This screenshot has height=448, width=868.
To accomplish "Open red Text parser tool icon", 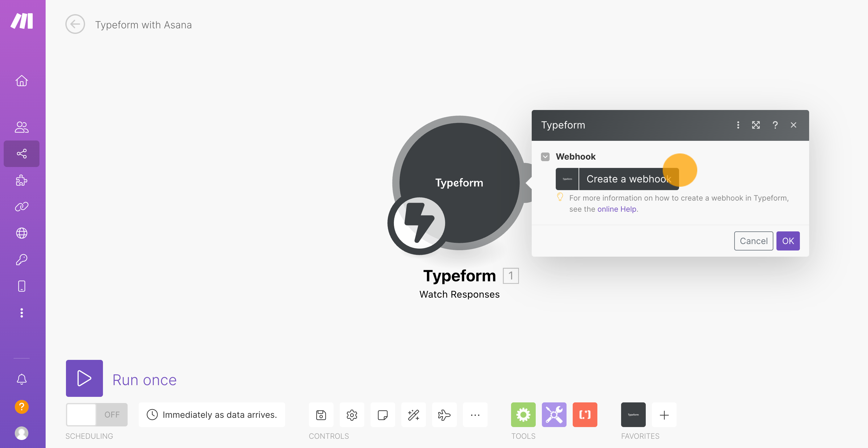I will pyautogui.click(x=585, y=415).
